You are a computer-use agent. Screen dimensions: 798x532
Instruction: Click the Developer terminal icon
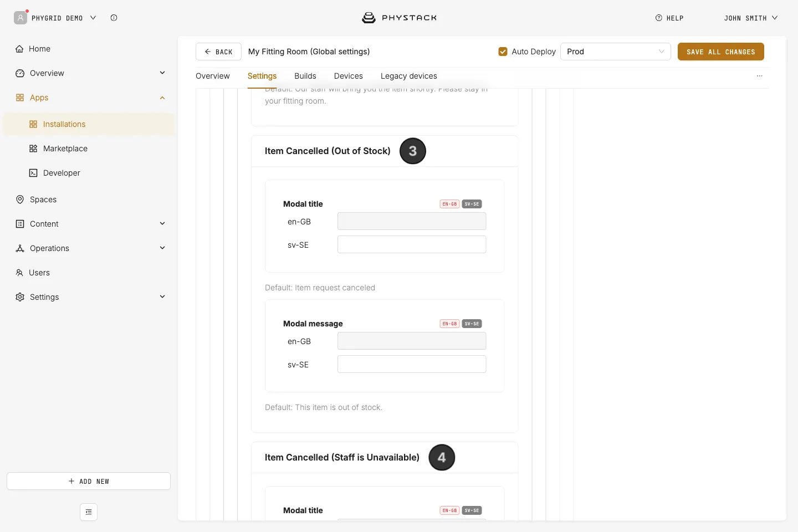pyautogui.click(x=33, y=173)
